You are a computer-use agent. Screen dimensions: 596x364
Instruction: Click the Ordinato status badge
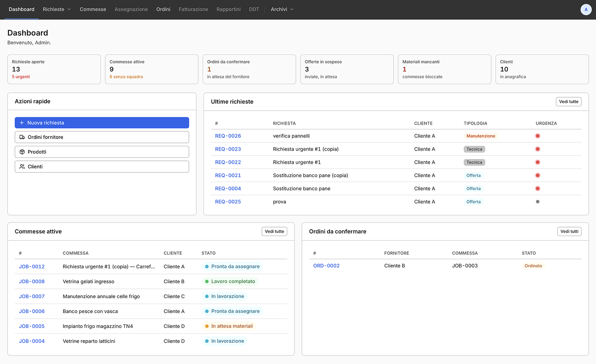[533, 266]
